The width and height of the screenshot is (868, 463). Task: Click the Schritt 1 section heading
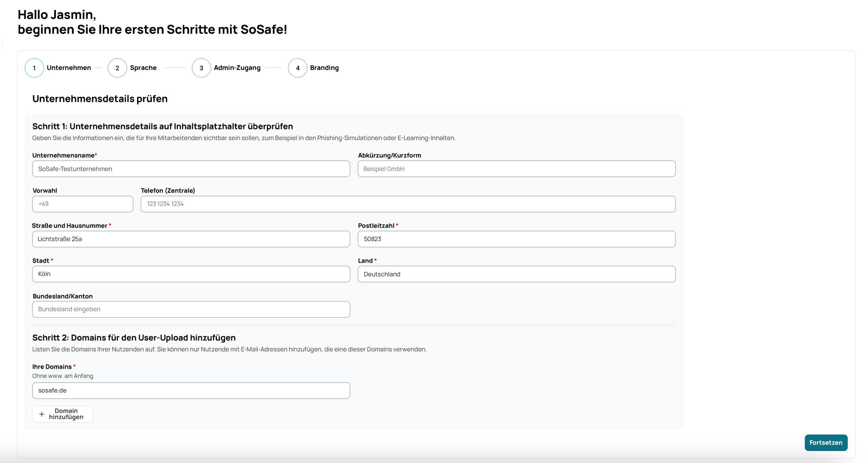163,126
